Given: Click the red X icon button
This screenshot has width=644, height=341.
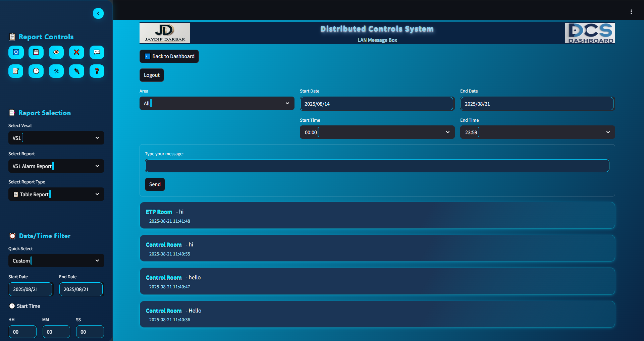Looking at the screenshot, I should pos(76,52).
